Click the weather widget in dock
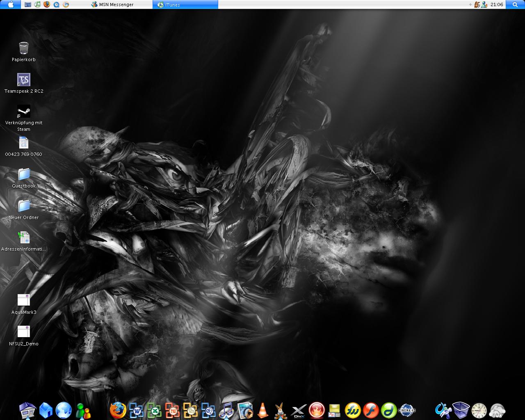Image resolution: width=525 pixels, height=420 pixels. pos(497,410)
